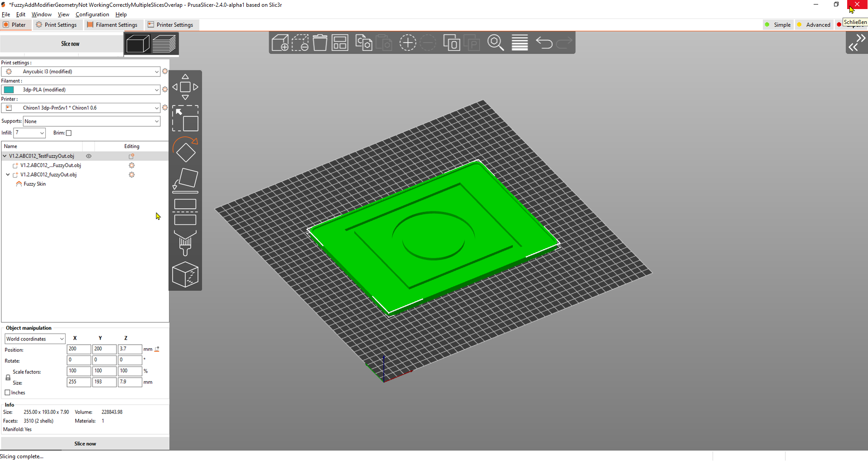The image size is (868, 461).
Task: Select the Scale gizmo tool
Action: pyautogui.click(x=185, y=119)
